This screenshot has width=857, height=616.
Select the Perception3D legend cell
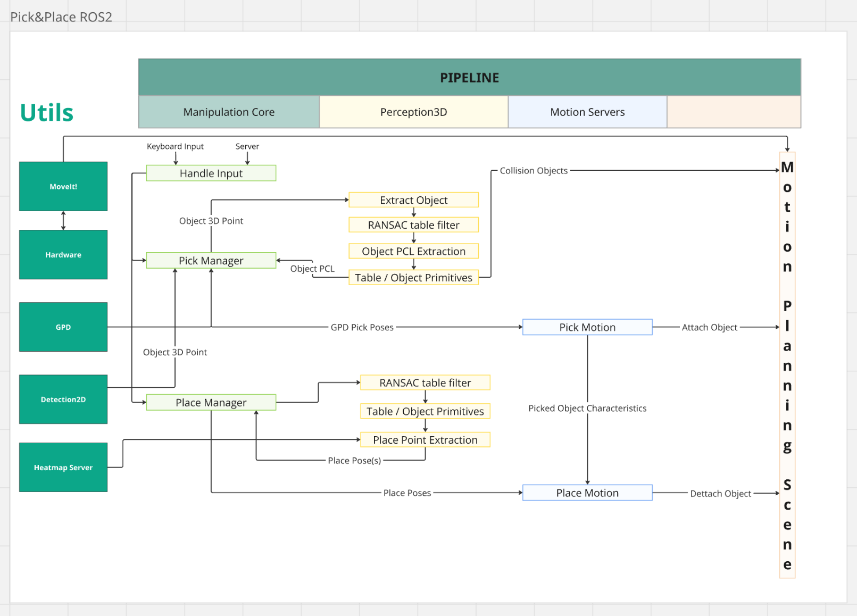pos(413,112)
